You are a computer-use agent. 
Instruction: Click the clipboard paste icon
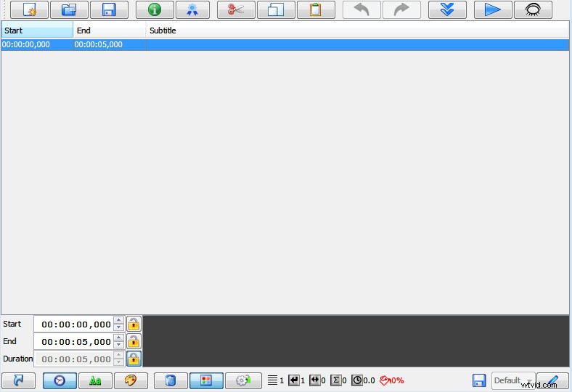click(x=316, y=10)
